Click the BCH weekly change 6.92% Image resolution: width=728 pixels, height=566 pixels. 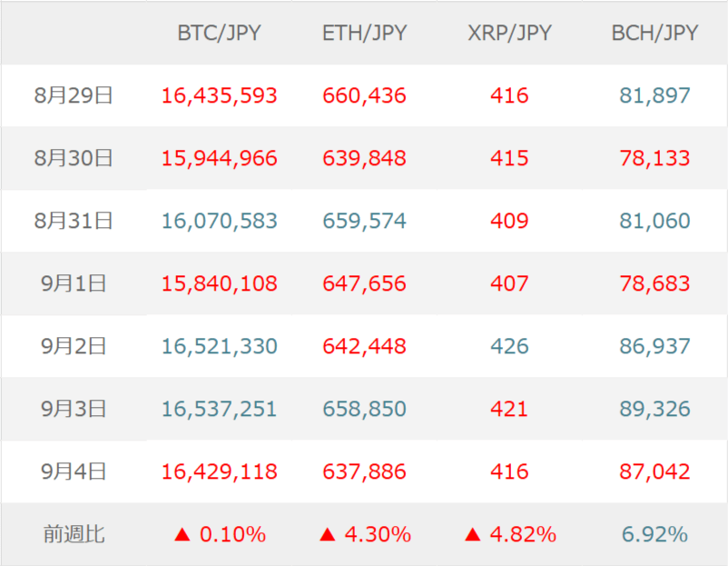tap(654, 534)
